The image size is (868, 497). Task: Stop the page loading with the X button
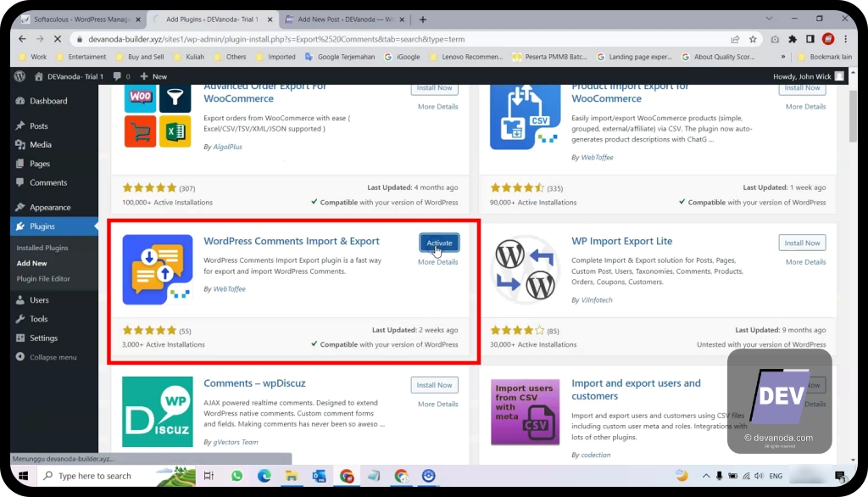point(58,39)
